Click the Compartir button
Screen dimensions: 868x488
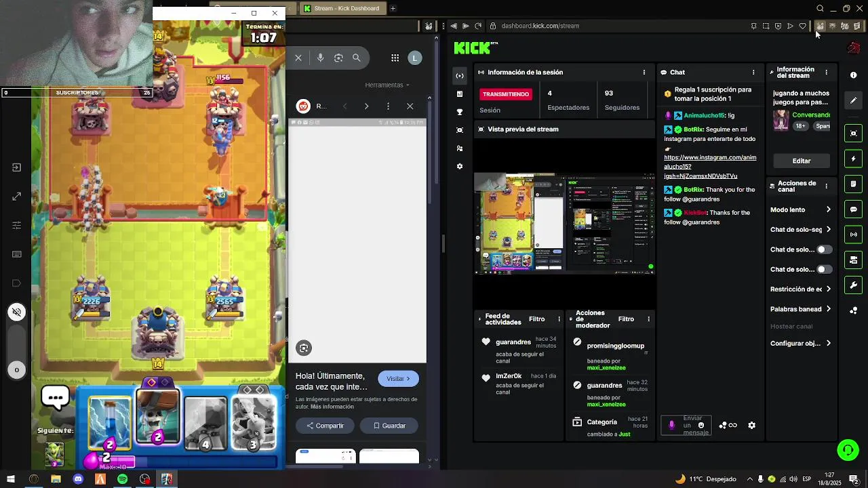pyautogui.click(x=325, y=426)
